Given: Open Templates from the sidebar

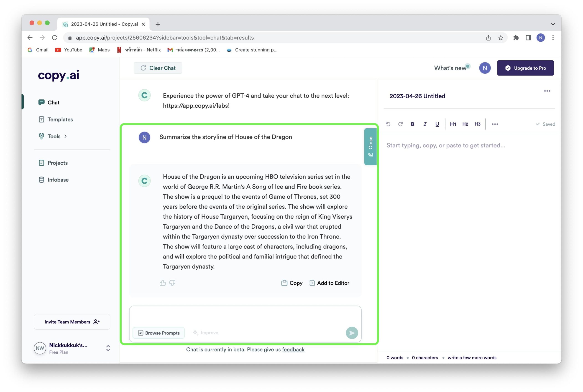Looking at the screenshot, I should click(60, 119).
